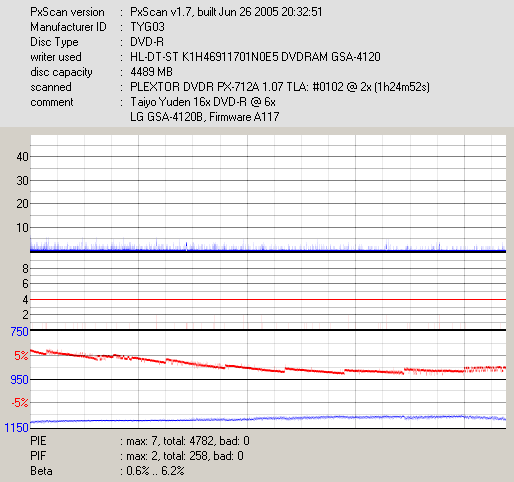514x482 pixels.
Task: Click the Manufacturer ID value TYG03
Action: 147,27
